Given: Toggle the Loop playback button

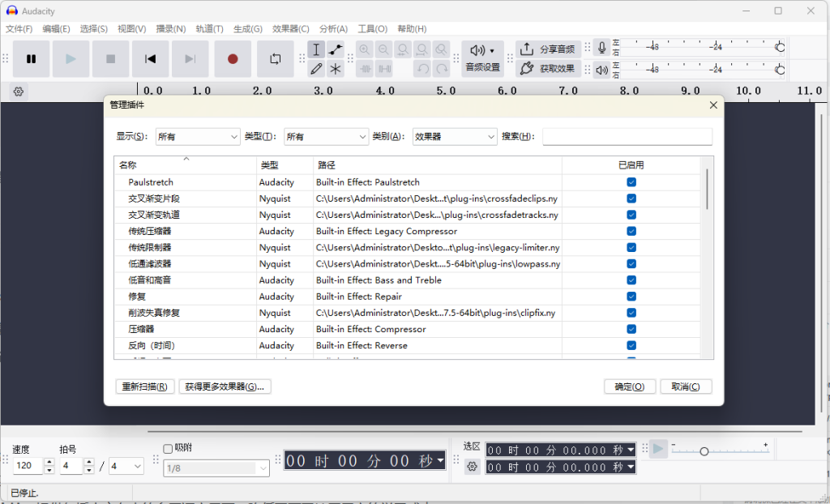Looking at the screenshot, I should pos(276,59).
